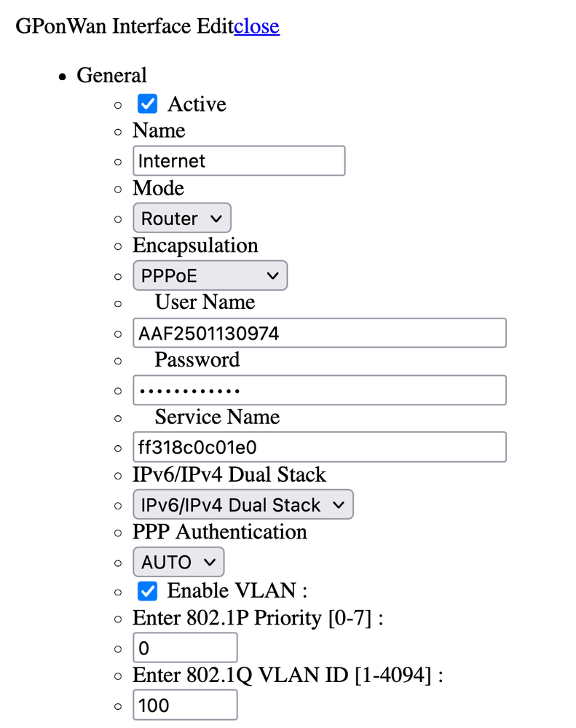
Task: Click the 'Encapsulation' label text
Action: [x=195, y=246]
